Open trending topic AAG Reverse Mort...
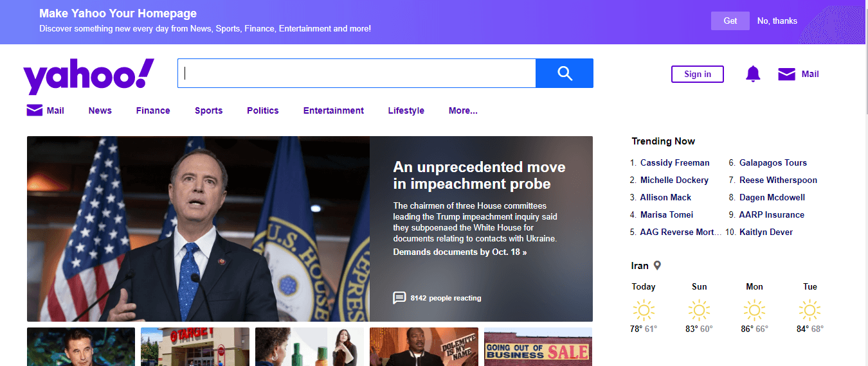The width and height of the screenshot is (868, 366). point(681,232)
